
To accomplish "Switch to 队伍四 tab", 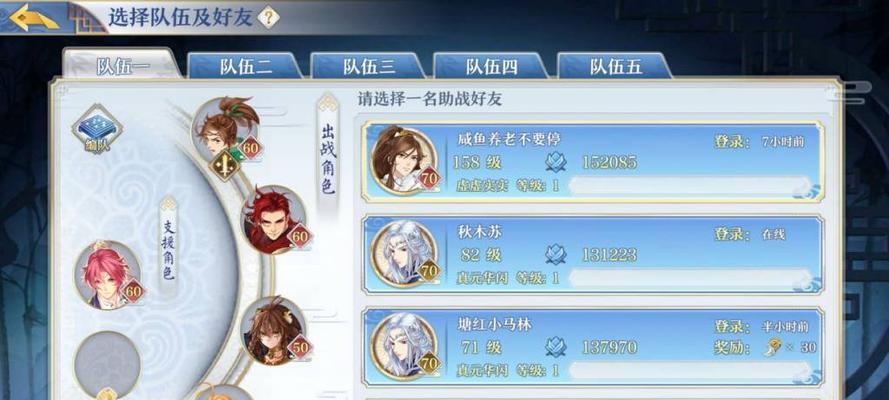I will [492, 66].
